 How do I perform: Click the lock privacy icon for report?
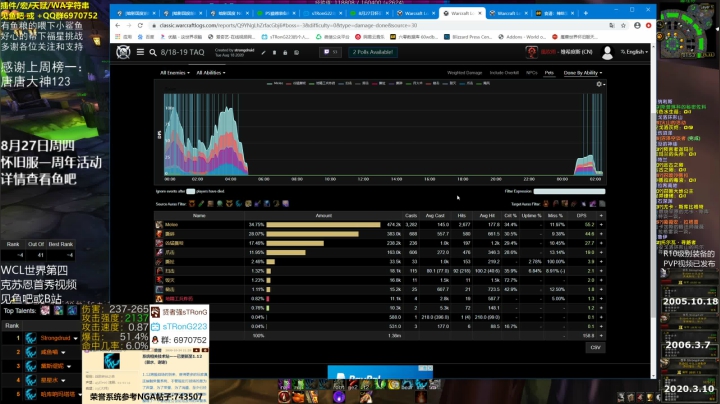[x=285, y=52]
